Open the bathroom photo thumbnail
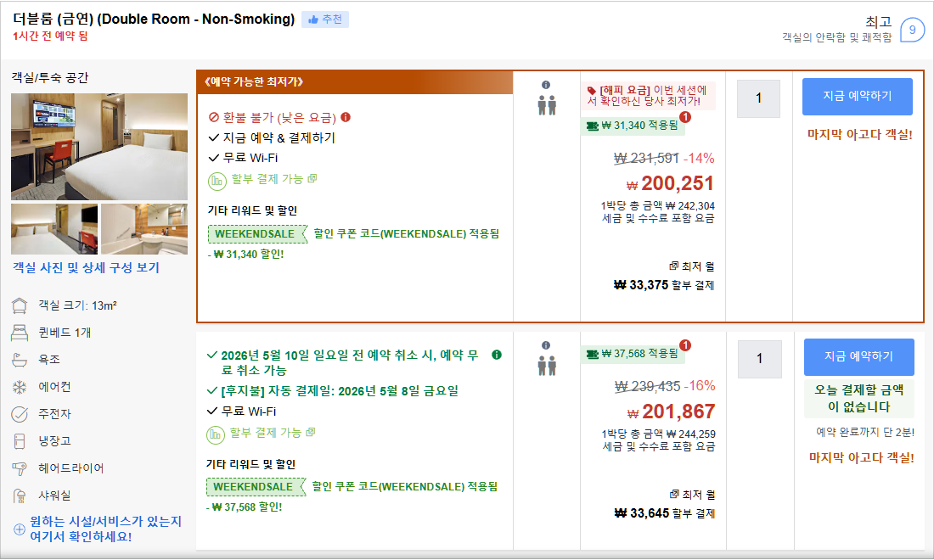The width and height of the screenshot is (934, 560). (144, 229)
